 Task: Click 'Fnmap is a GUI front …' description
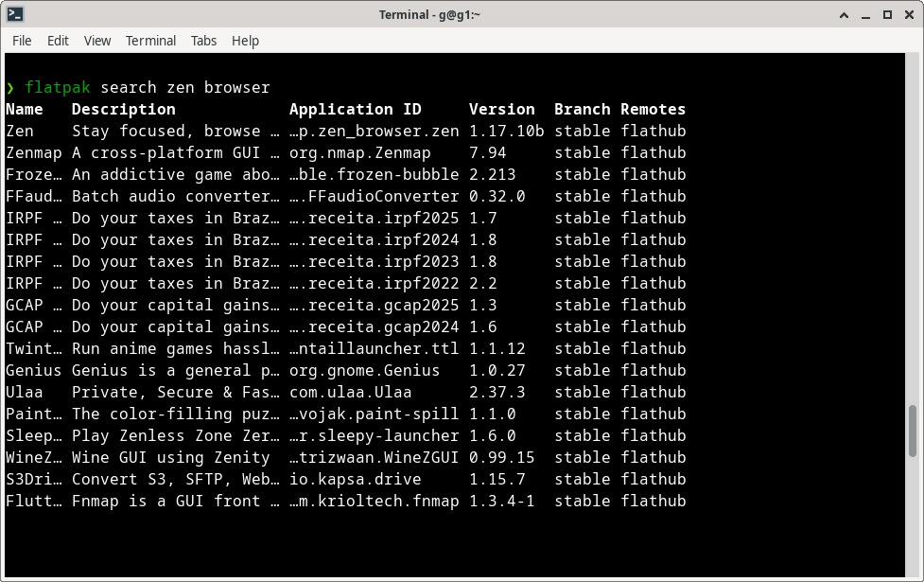pyautogui.click(x=176, y=502)
